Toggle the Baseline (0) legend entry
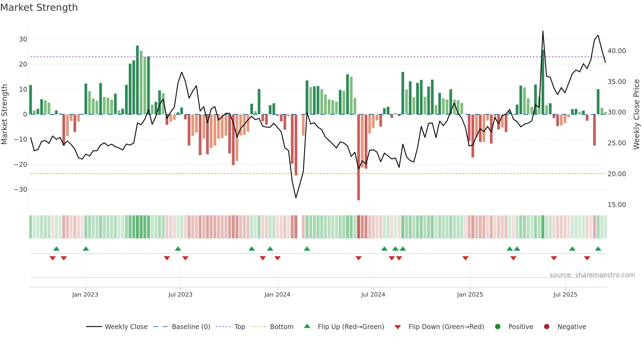This screenshot has height=362, width=644. coord(182,327)
